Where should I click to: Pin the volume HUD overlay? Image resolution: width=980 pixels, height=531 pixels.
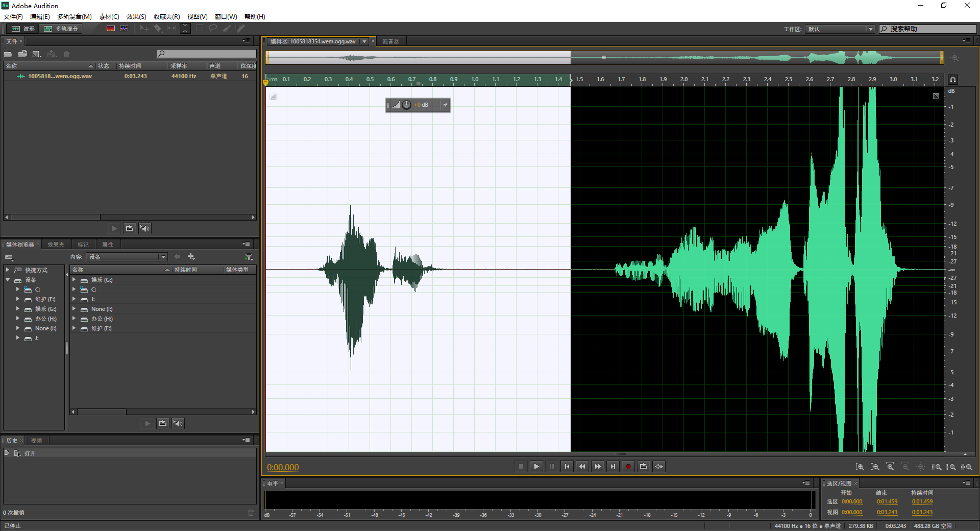tap(445, 105)
